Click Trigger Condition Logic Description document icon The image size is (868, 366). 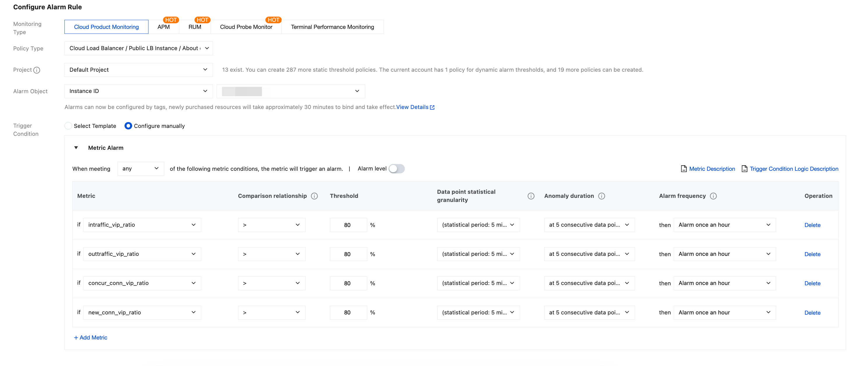point(744,169)
